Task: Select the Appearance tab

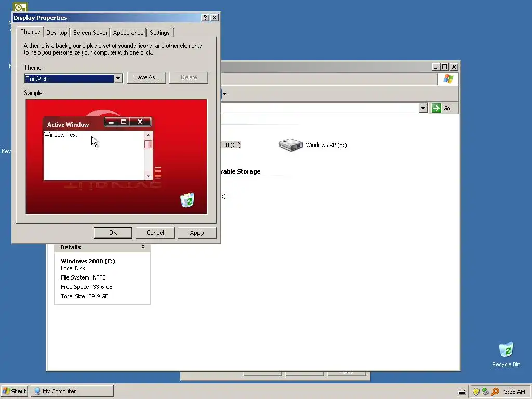Action: [x=128, y=33]
